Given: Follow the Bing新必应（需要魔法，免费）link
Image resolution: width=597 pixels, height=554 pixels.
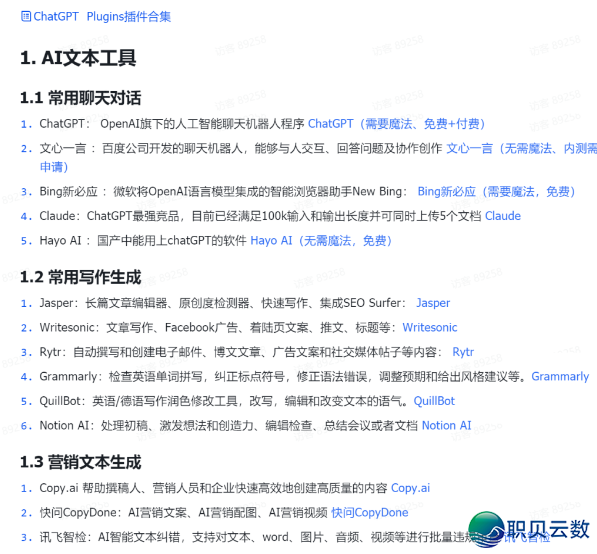Looking at the screenshot, I should coord(496,192).
